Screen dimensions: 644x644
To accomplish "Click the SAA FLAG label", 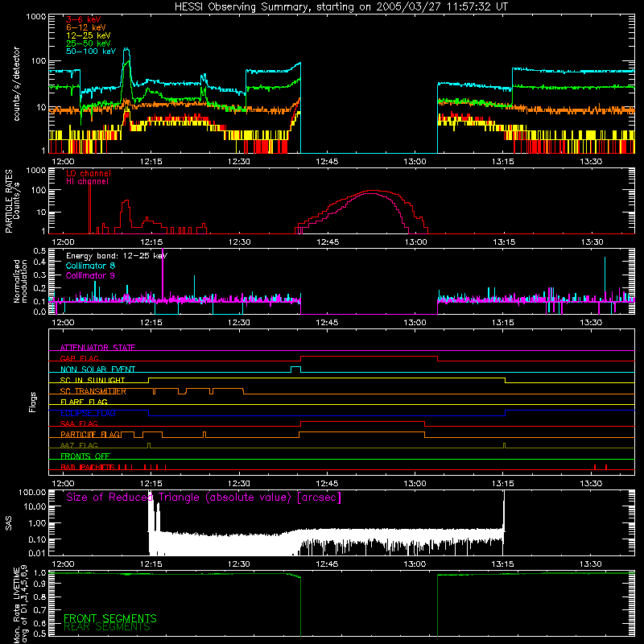I will 79,423.
